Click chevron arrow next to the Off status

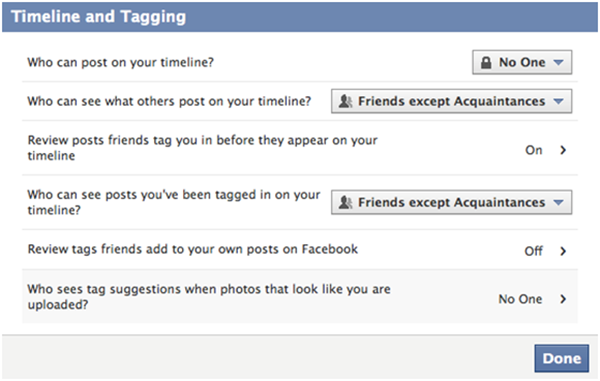click(x=563, y=251)
